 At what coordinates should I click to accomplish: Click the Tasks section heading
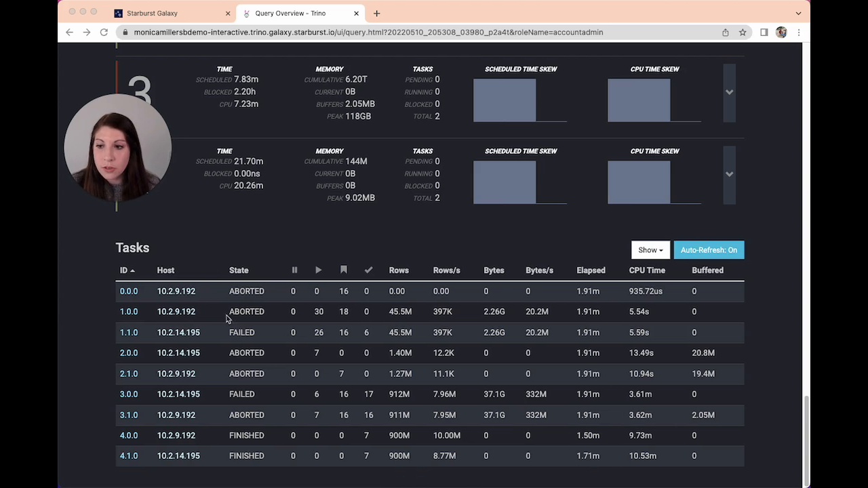(x=132, y=248)
